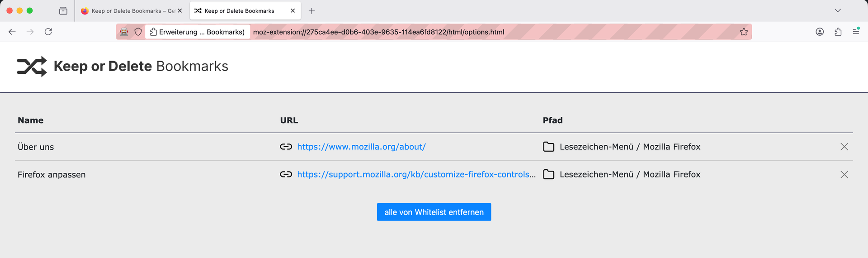The height and width of the screenshot is (258, 868).
Task: Click the tracking protection shield icon
Action: coord(138,32)
